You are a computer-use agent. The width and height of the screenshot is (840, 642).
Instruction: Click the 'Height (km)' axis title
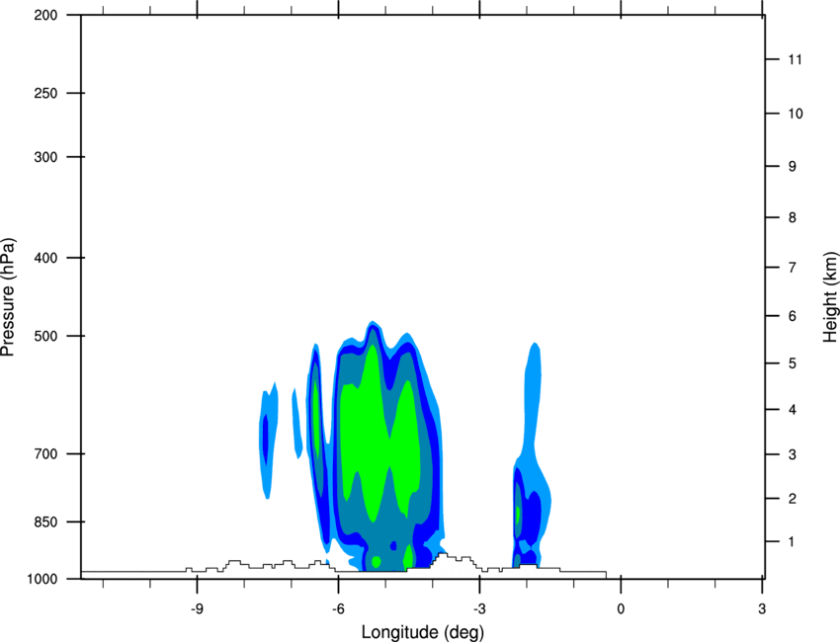click(830, 296)
